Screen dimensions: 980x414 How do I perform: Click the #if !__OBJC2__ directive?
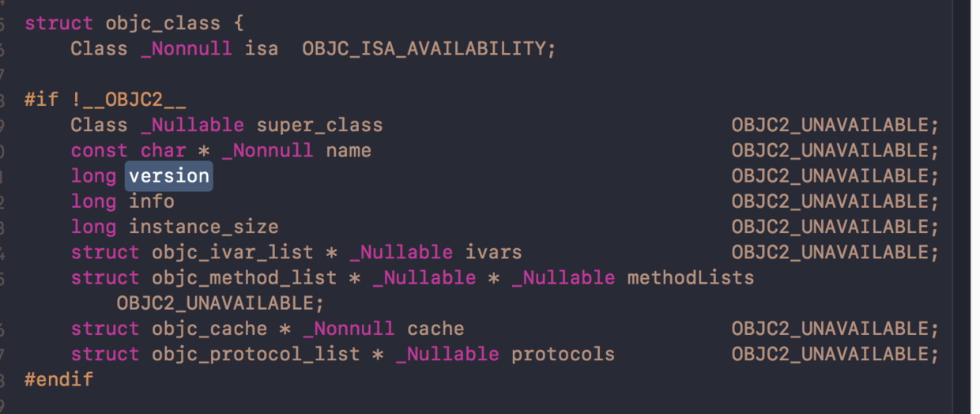click(x=105, y=100)
